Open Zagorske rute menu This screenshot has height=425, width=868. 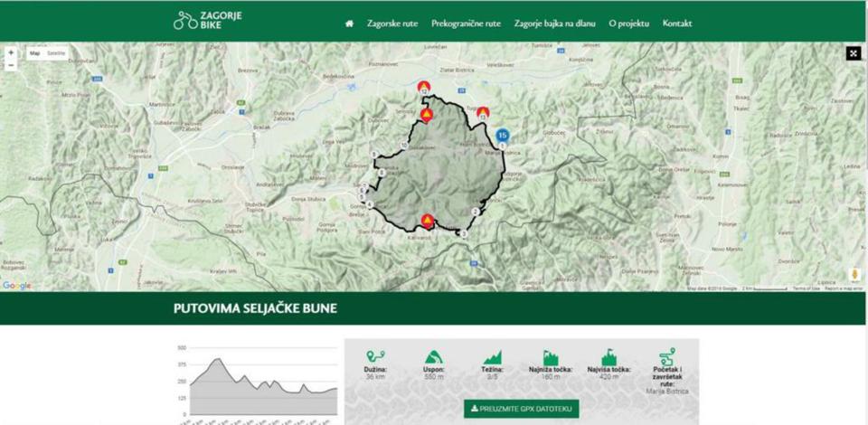point(392,24)
